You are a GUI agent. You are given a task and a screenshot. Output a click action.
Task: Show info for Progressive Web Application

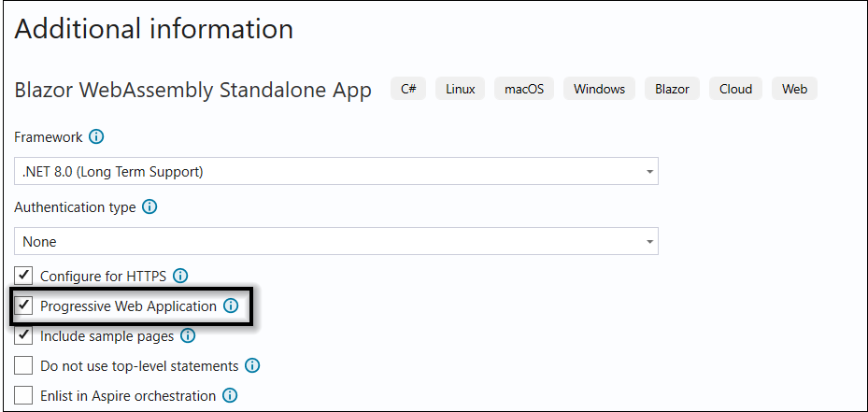[x=231, y=305]
